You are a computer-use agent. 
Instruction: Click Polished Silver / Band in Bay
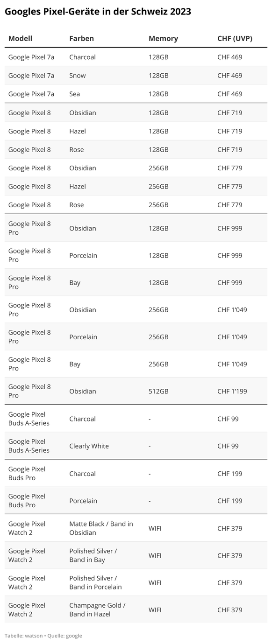pyautogui.click(x=93, y=555)
